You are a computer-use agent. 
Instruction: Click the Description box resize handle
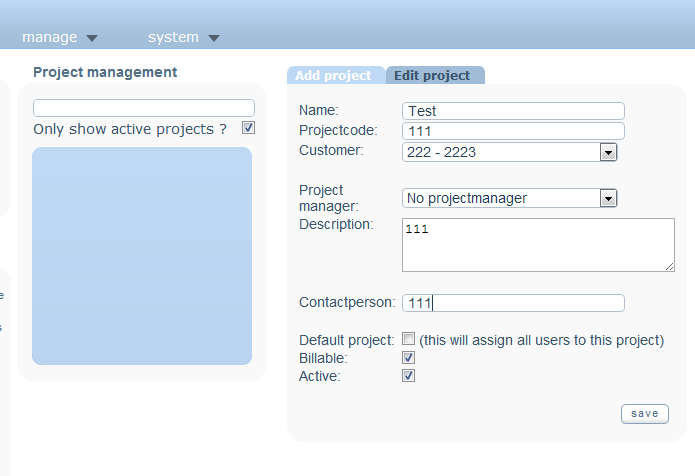[x=670, y=266]
